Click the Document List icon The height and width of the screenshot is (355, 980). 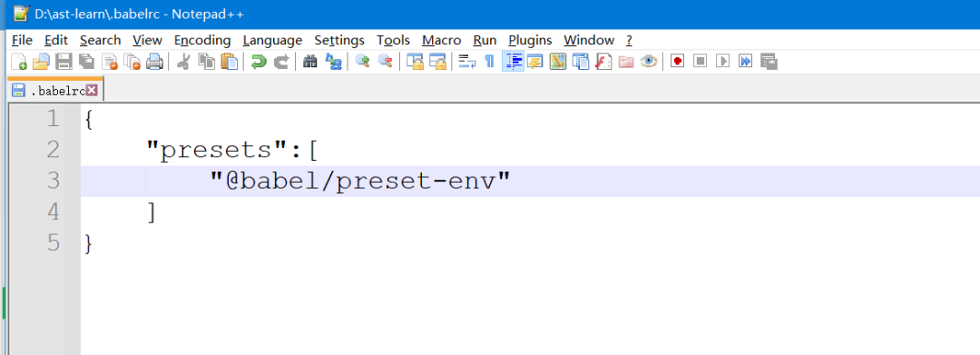(x=581, y=61)
